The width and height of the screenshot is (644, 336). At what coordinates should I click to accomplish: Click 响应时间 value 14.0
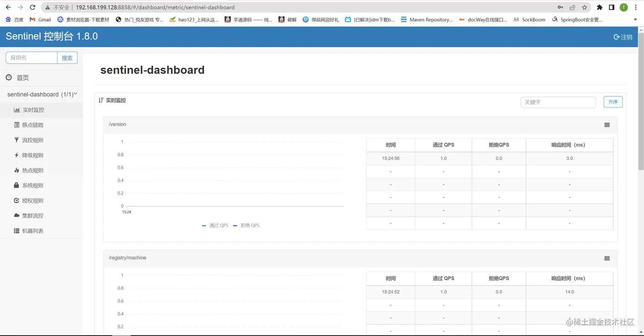pos(569,292)
